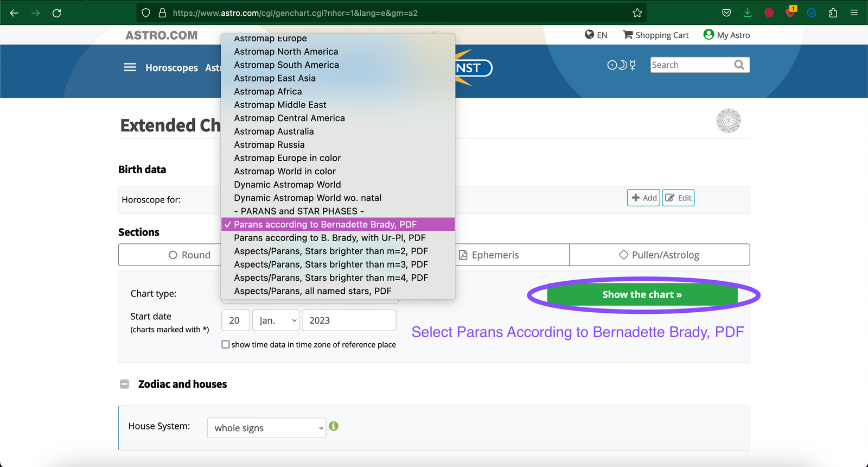Open the House System whole signs dropdown
This screenshot has width=868, height=467.
click(x=266, y=428)
